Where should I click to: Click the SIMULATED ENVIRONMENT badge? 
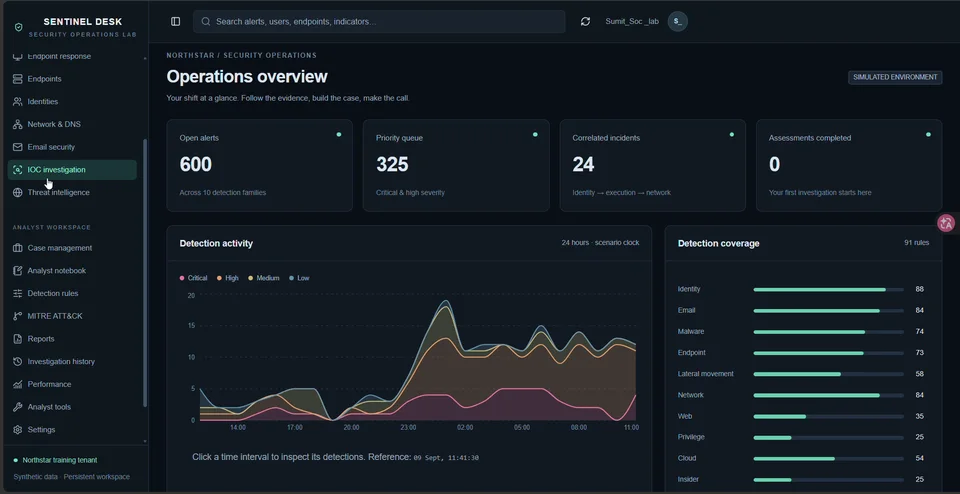pos(895,77)
